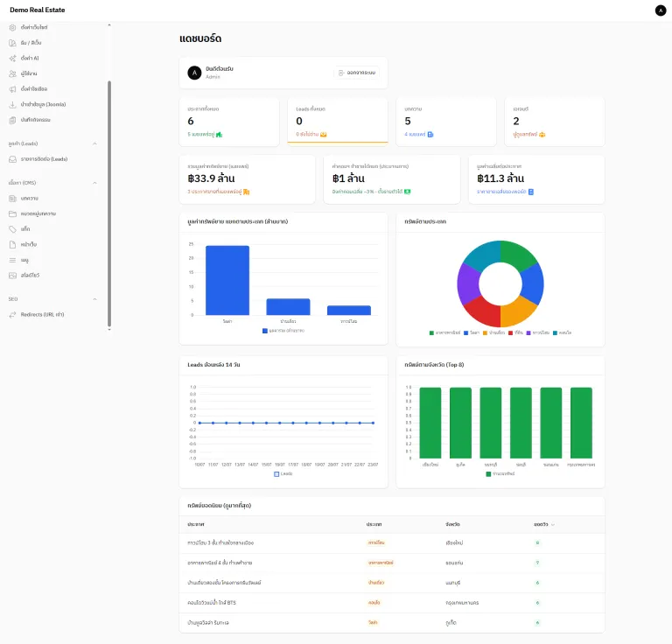Click the blue document icon in articles card
672x644 pixels.
tap(430, 135)
